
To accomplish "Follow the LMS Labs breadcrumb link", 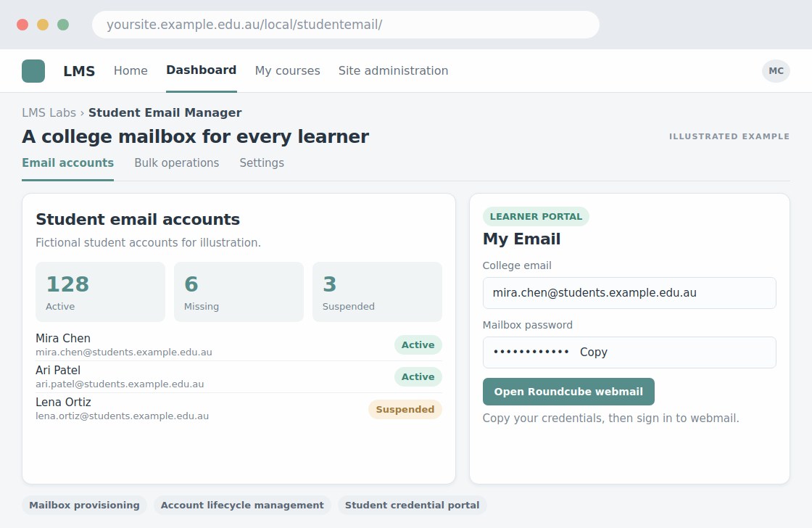I will 49,112.
